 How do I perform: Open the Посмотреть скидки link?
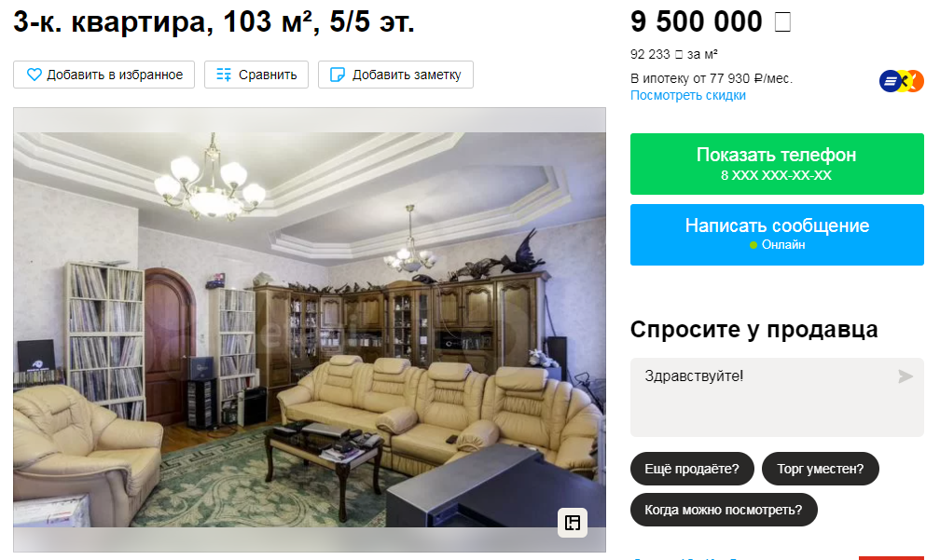[x=687, y=95]
